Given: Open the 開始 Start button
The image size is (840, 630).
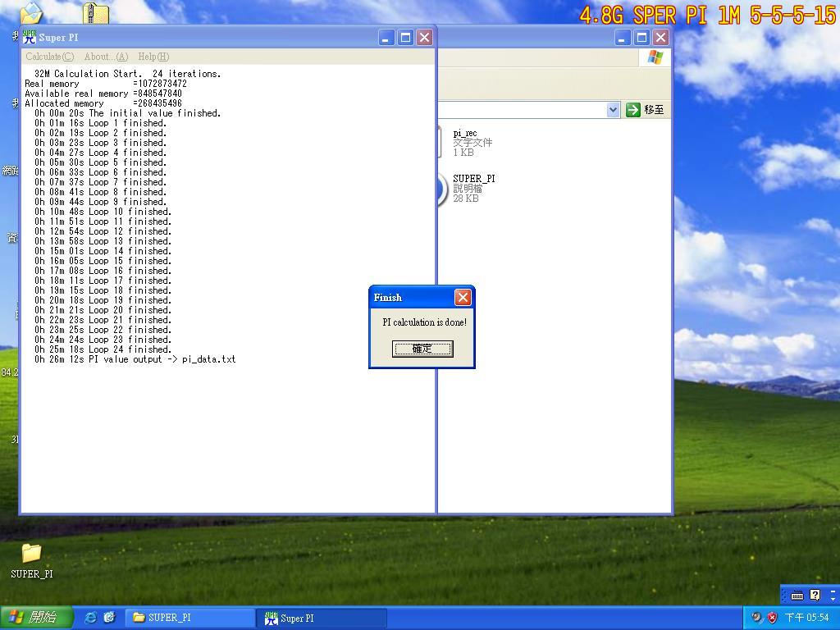Looking at the screenshot, I should [x=36, y=618].
